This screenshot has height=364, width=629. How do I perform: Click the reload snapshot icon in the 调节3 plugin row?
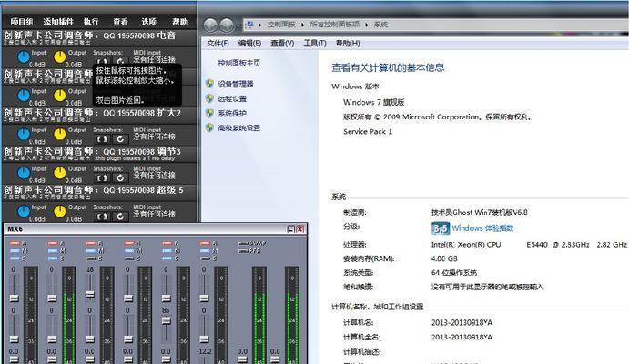(120, 177)
